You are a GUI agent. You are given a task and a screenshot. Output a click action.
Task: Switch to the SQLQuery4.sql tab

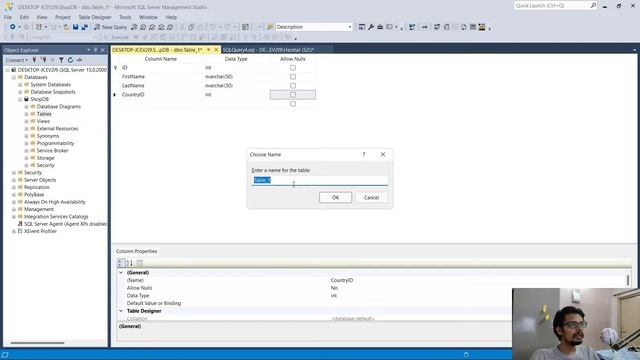point(268,50)
